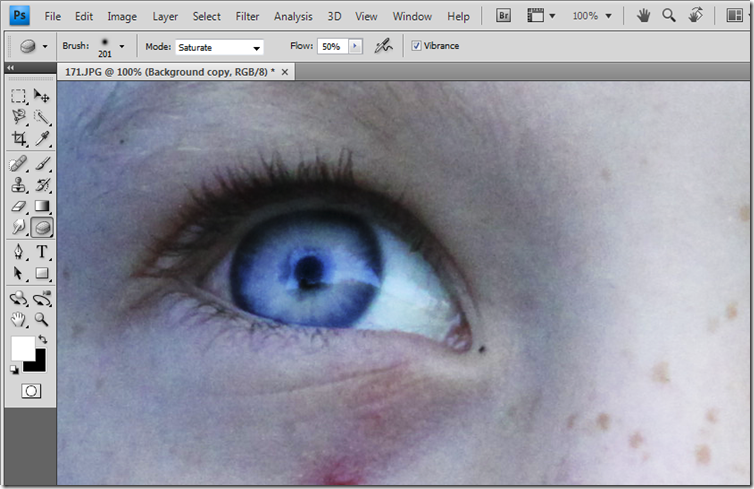Launch Adobe Bridge
Image resolution: width=754 pixels, height=489 pixels.
[x=503, y=16]
